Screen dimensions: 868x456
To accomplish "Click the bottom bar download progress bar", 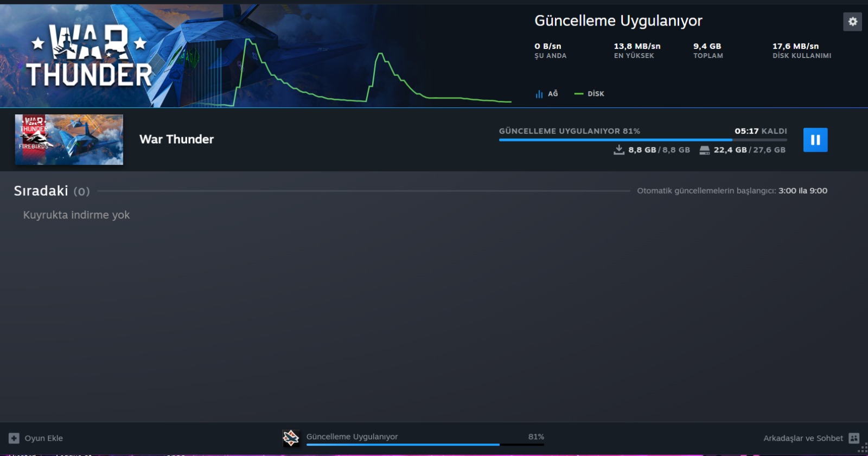I will [425, 445].
